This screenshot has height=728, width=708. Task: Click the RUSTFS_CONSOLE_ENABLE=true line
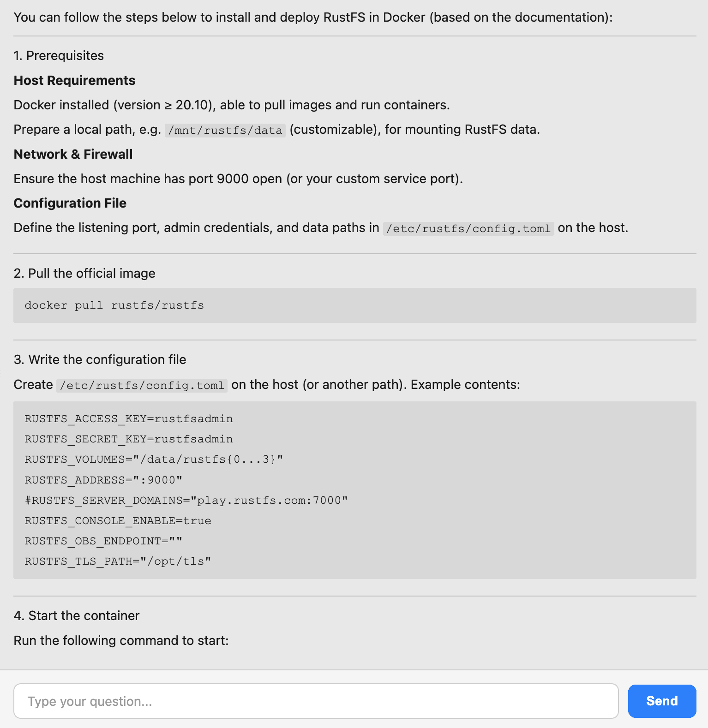[118, 520]
